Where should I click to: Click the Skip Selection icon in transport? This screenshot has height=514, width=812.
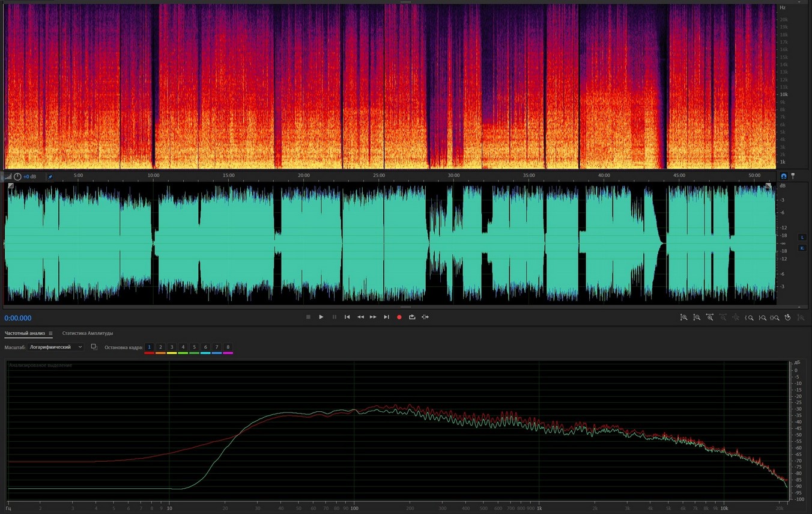tap(425, 317)
